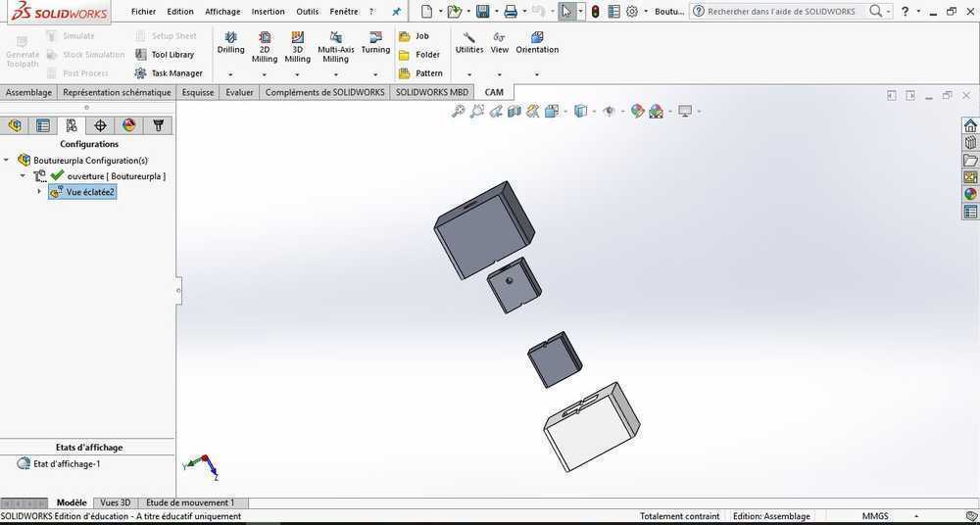Open Edit Appearance sphere icon
The image size is (980, 525).
(637, 112)
